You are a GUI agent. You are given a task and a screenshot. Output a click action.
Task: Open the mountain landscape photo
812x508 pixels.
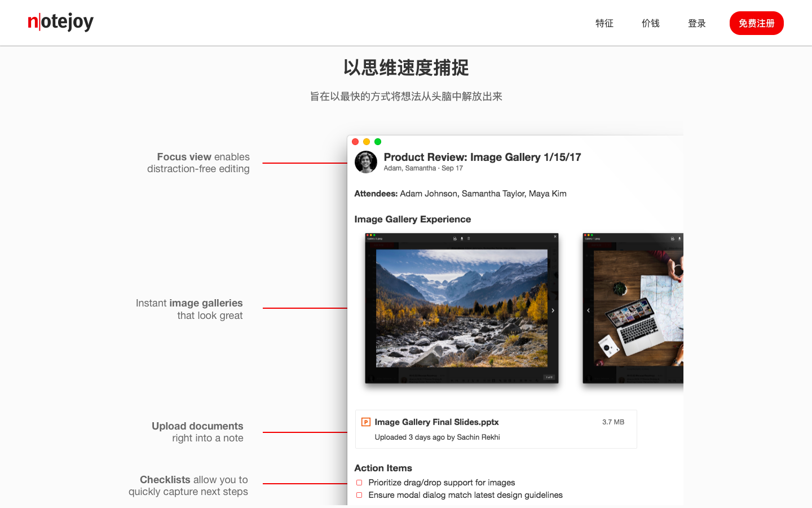tap(461, 308)
